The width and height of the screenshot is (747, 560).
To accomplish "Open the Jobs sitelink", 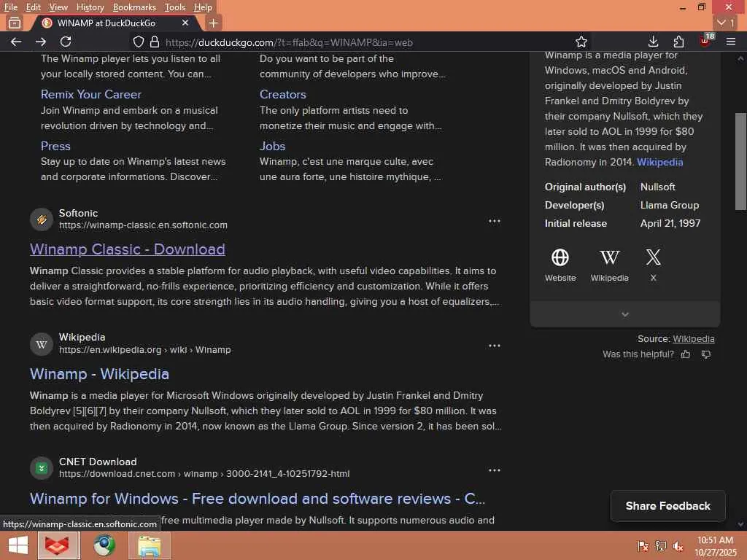I will [x=273, y=146].
